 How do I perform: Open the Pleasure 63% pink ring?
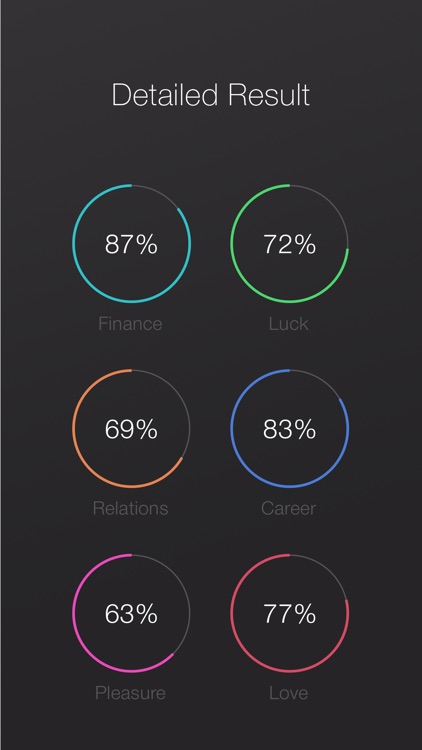tap(132, 613)
